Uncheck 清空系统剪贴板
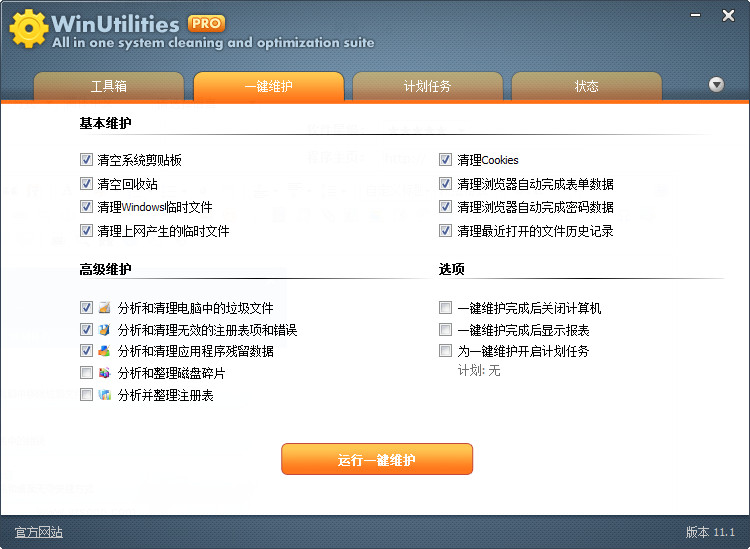 [x=86, y=160]
